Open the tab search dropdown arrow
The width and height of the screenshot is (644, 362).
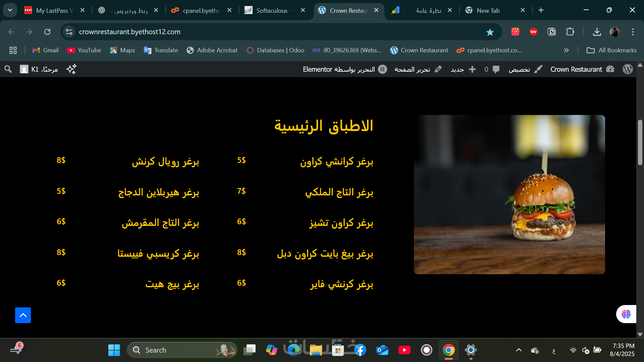click(10, 10)
